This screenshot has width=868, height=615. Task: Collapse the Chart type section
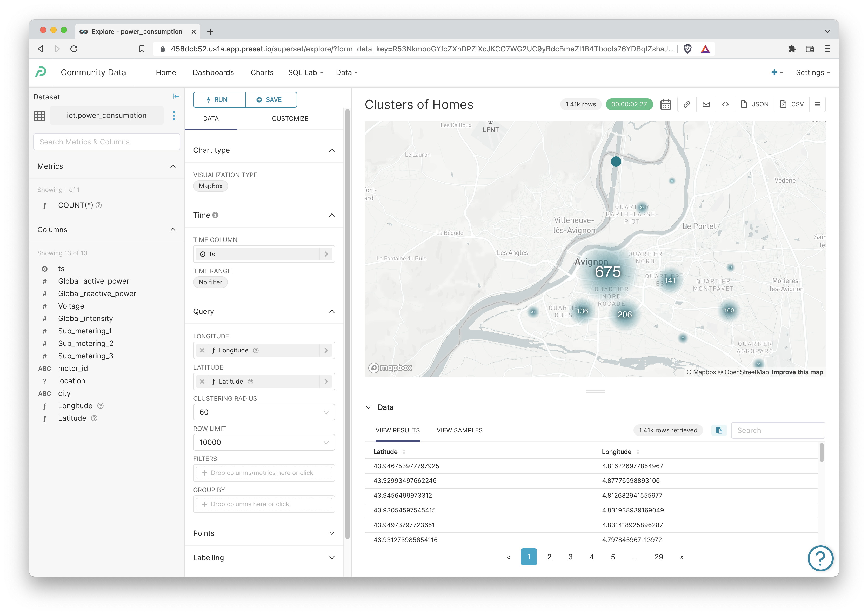332,150
